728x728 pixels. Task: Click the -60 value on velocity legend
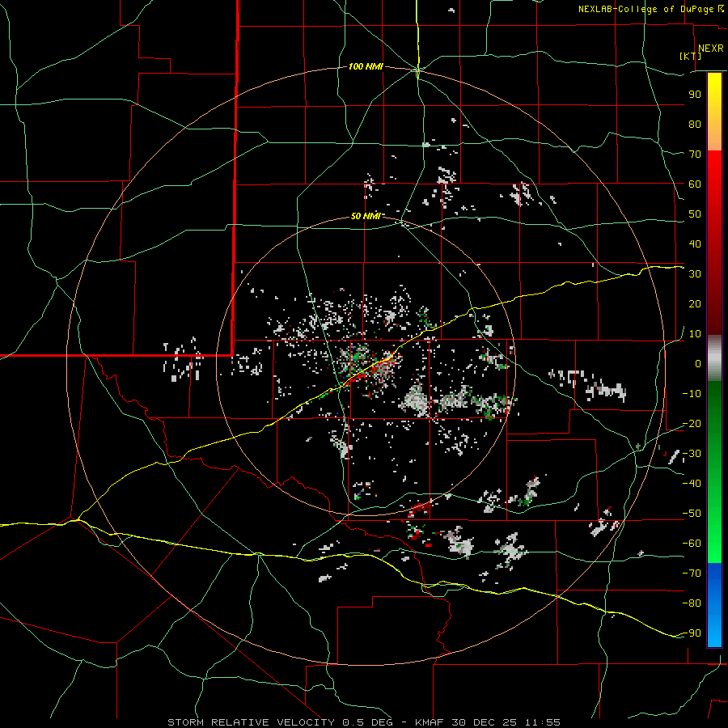[x=692, y=544]
